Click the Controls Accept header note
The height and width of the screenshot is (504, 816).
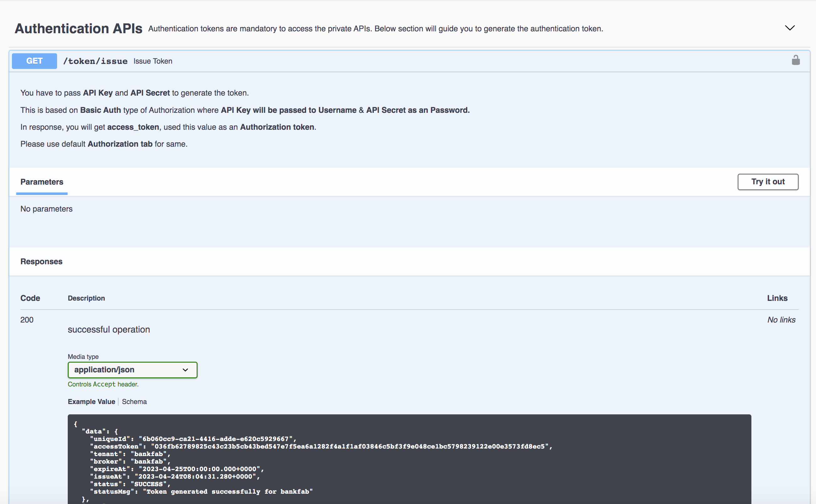click(103, 384)
